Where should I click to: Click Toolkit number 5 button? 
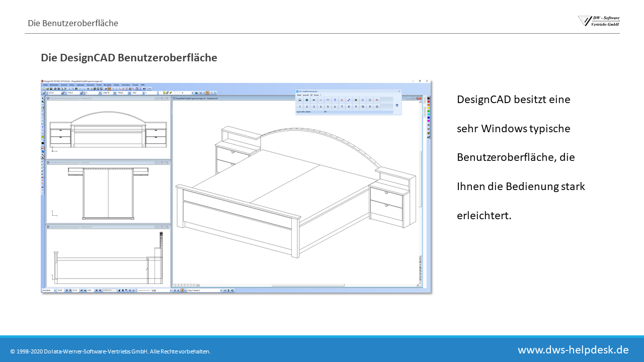[328, 107]
